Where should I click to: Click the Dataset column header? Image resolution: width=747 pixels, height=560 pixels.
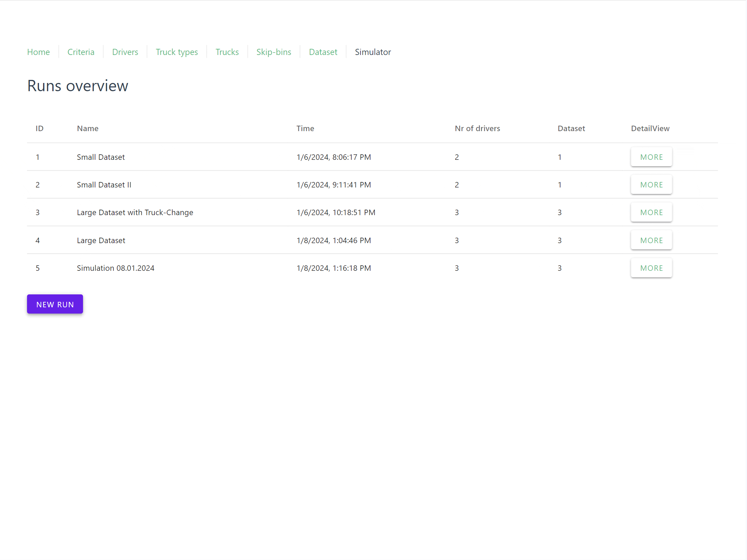571,128
